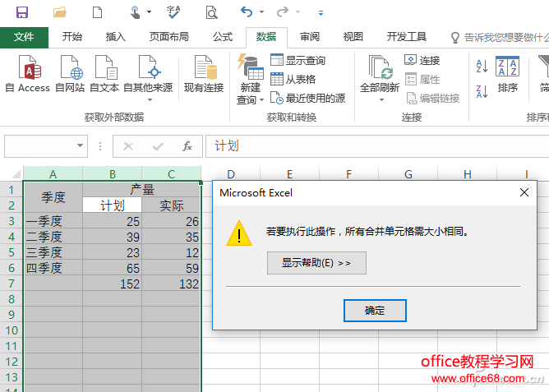Screen dimensions: 549x392
Task: Click the formula bar containing 计划
Action: pos(377,146)
